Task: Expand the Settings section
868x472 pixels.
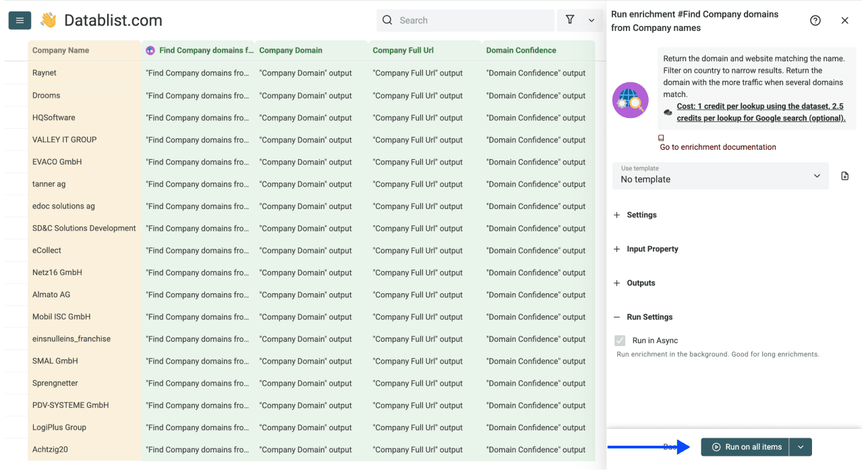Action: [635, 215]
